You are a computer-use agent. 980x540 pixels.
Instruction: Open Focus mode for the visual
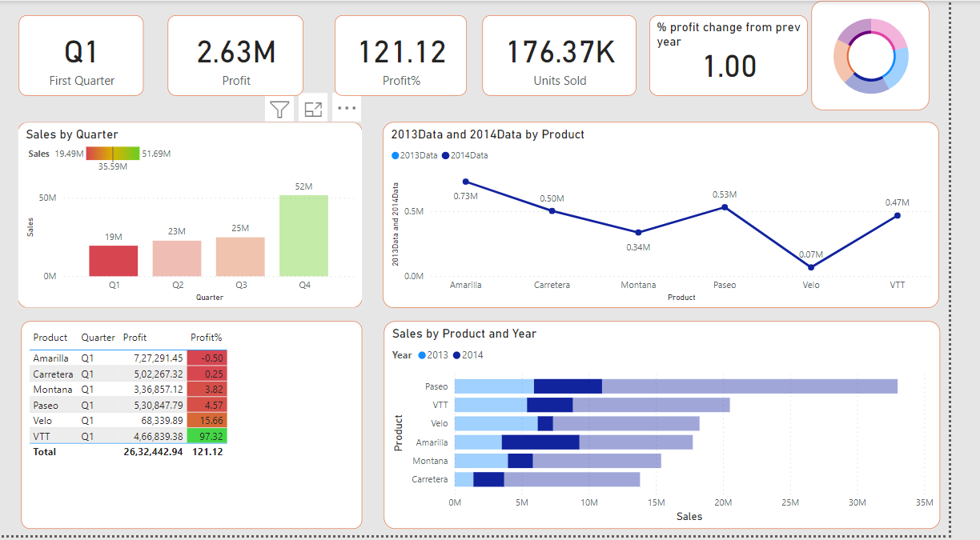313,110
